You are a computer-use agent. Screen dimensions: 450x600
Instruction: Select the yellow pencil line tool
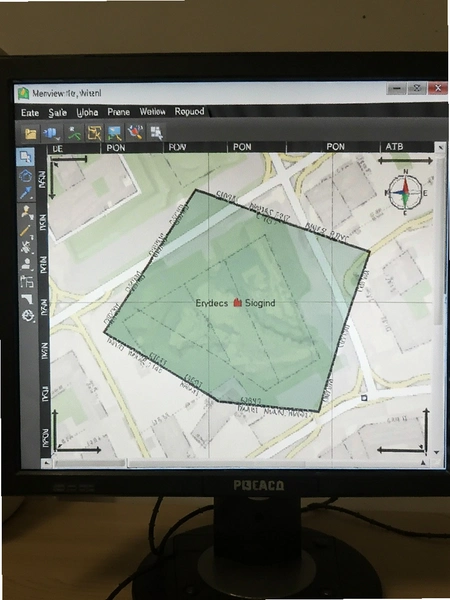[x=25, y=231]
